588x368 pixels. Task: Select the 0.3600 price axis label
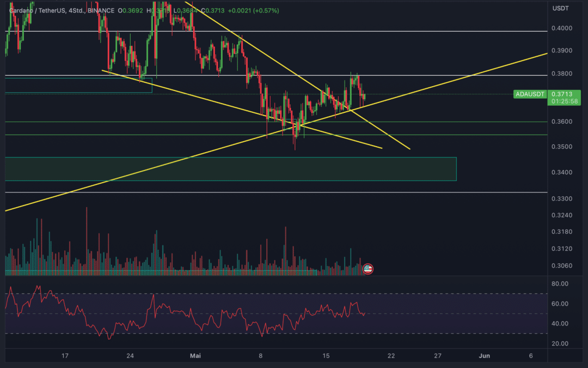point(562,122)
